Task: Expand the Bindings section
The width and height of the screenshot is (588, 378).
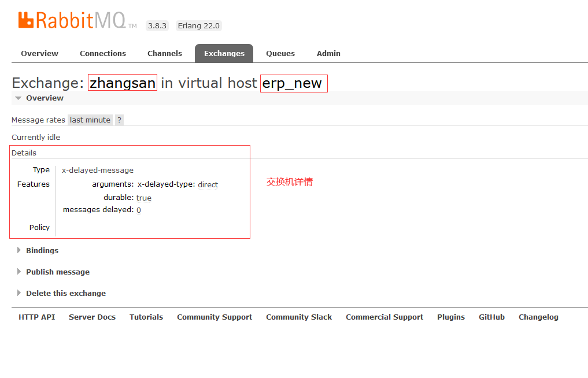Action: coord(42,250)
